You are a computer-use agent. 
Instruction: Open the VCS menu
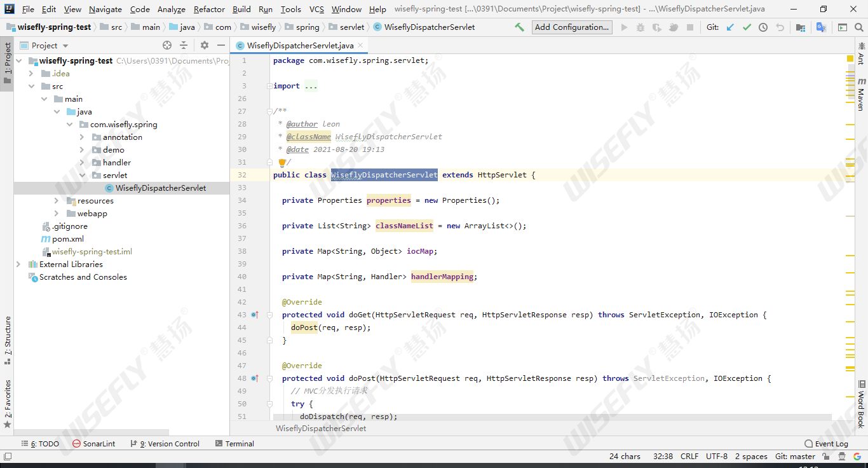[316, 9]
